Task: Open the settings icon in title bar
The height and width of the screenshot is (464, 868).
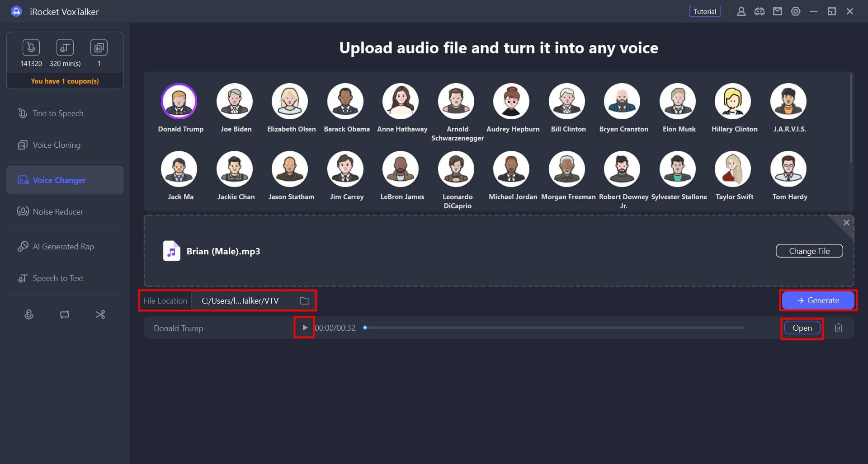Action: [x=796, y=12]
